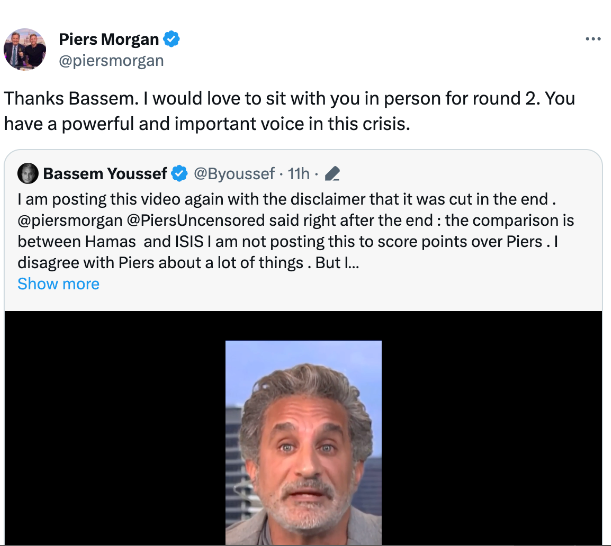Screen dimensions: 611x546
Task: Click Bassem Youssef's verified checkmark badge
Action: pyautogui.click(x=180, y=173)
